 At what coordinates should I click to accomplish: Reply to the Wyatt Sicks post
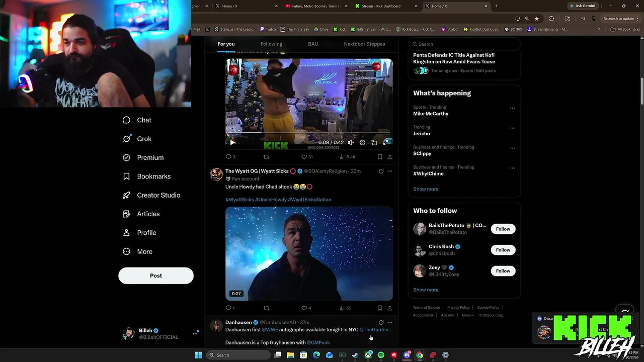(x=230, y=308)
